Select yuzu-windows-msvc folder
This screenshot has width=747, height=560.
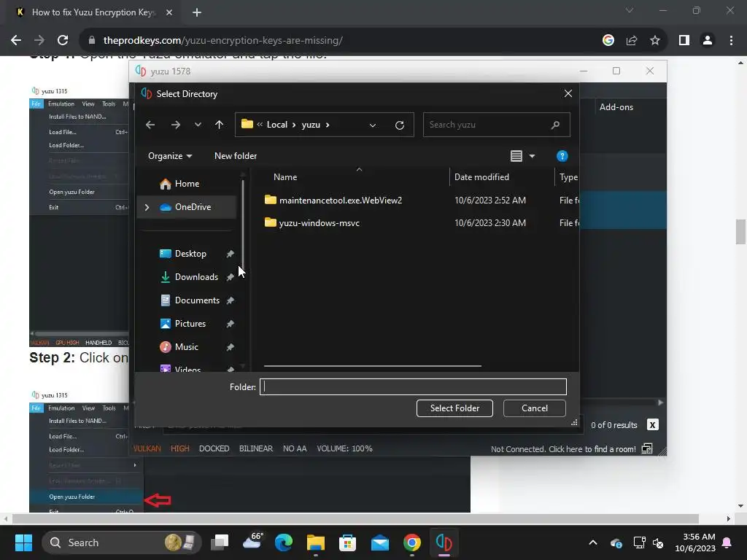pyautogui.click(x=320, y=223)
